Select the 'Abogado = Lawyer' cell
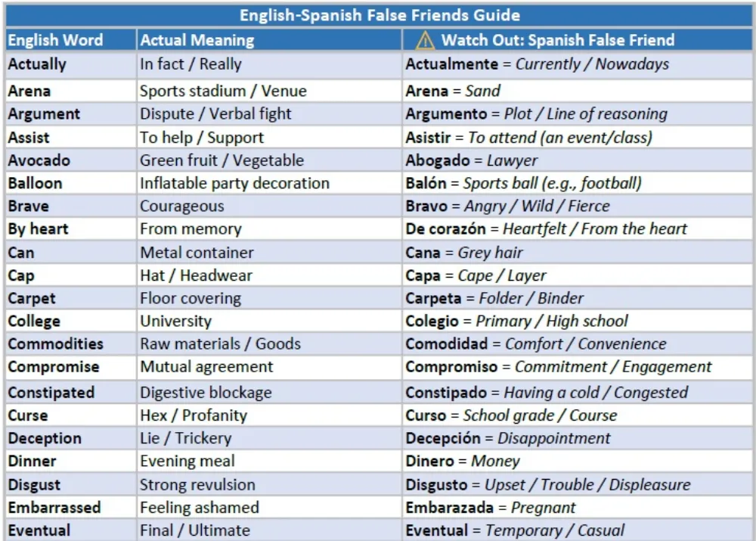 tap(577, 160)
